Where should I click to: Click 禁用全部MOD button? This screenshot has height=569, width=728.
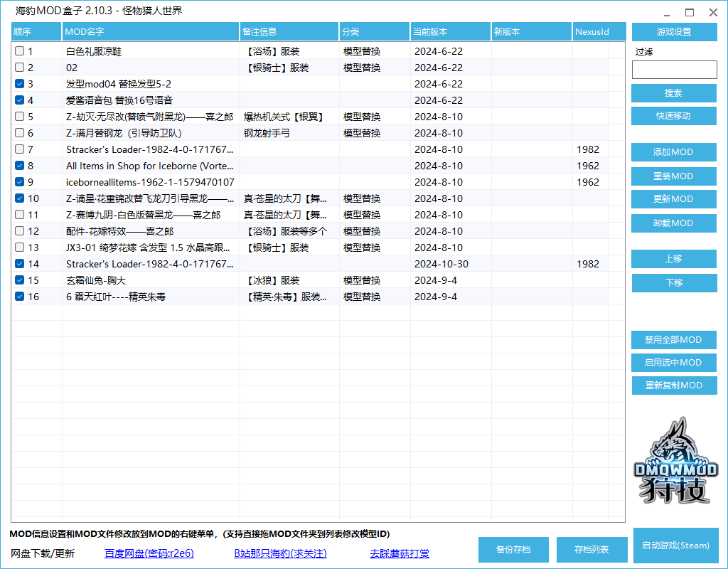[674, 339]
